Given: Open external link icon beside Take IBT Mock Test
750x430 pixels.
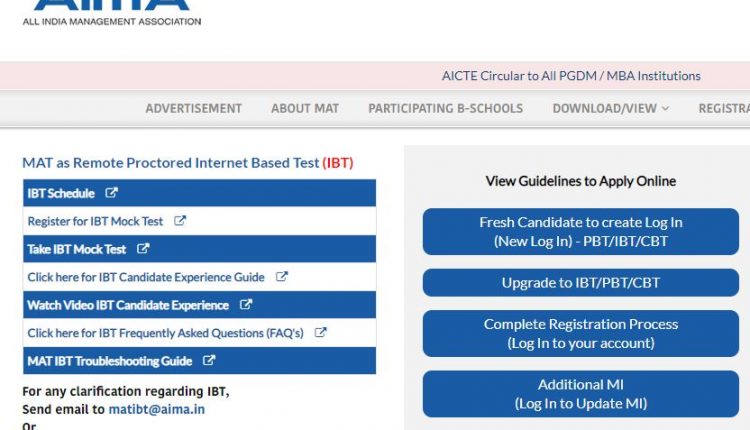Looking at the screenshot, I should (x=143, y=249).
